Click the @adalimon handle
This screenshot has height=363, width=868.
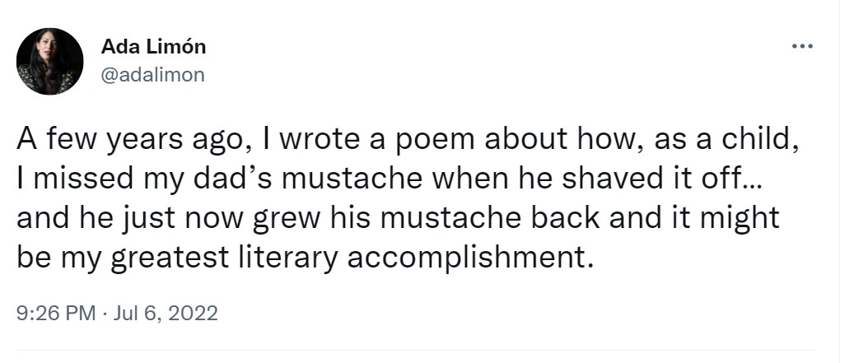(x=152, y=75)
